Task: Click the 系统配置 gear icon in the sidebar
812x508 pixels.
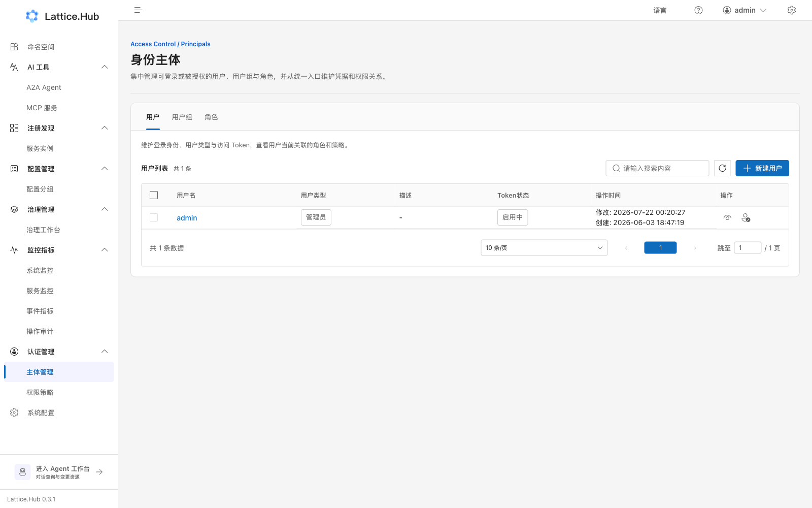Action: [14, 412]
